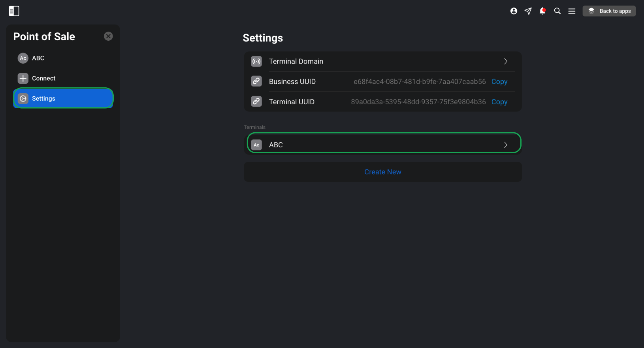Select Business UUID value e68f4ac4…

(x=420, y=82)
